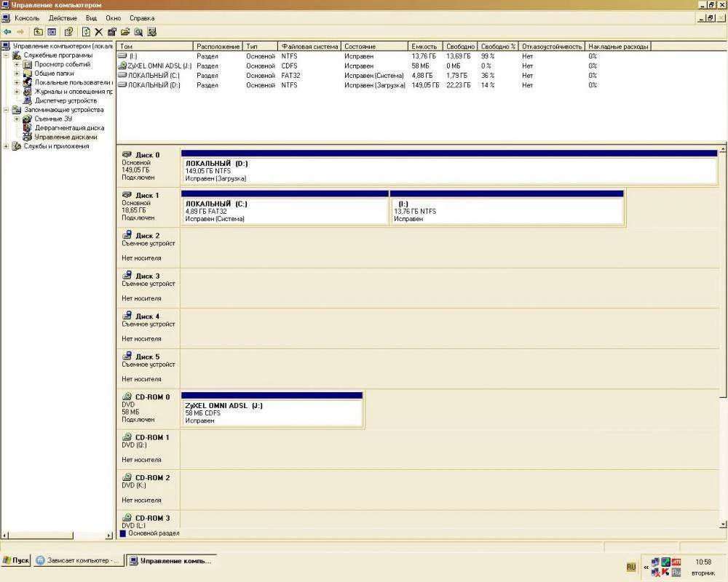Click the ZyXEL OMNI ADSL disc icon in the volume list

[x=122, y=66]
